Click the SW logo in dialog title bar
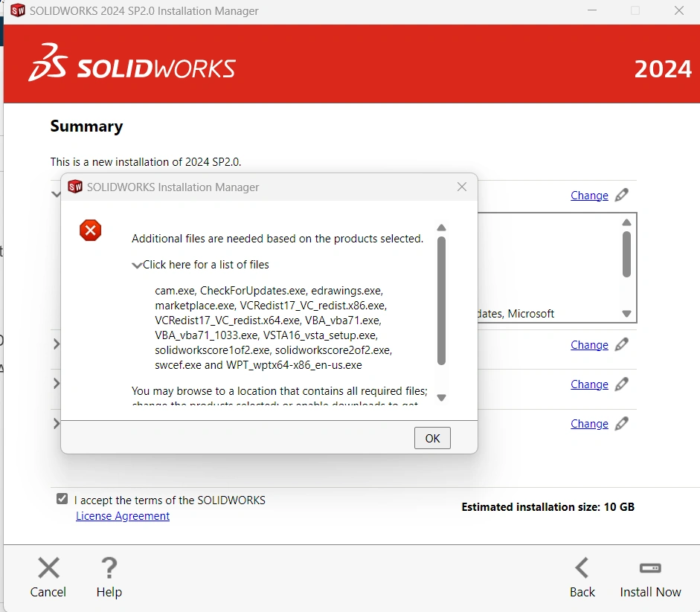700x612 pixels. point(75,187)
